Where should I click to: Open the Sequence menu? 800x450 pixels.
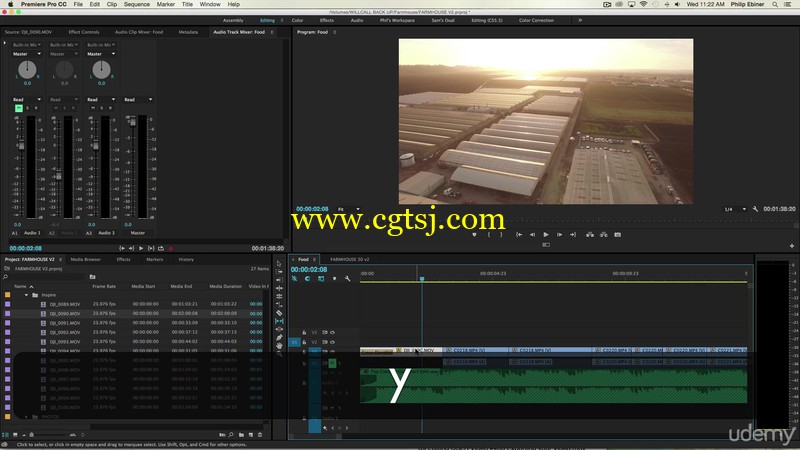pos(137,4)
